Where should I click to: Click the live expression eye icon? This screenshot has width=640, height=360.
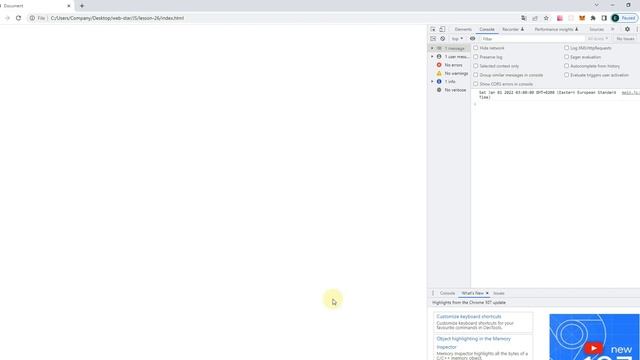tap(472, 39)
